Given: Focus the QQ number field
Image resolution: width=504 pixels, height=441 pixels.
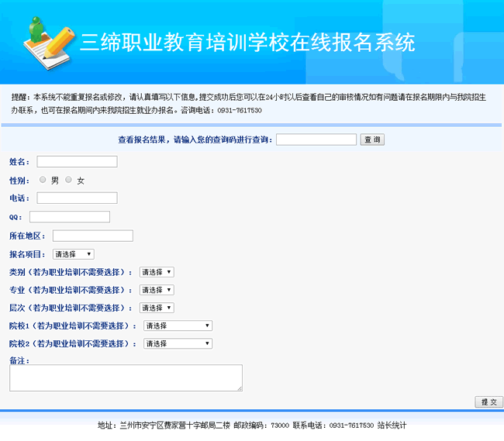Looking at the screenshot, I should point(70,217).
